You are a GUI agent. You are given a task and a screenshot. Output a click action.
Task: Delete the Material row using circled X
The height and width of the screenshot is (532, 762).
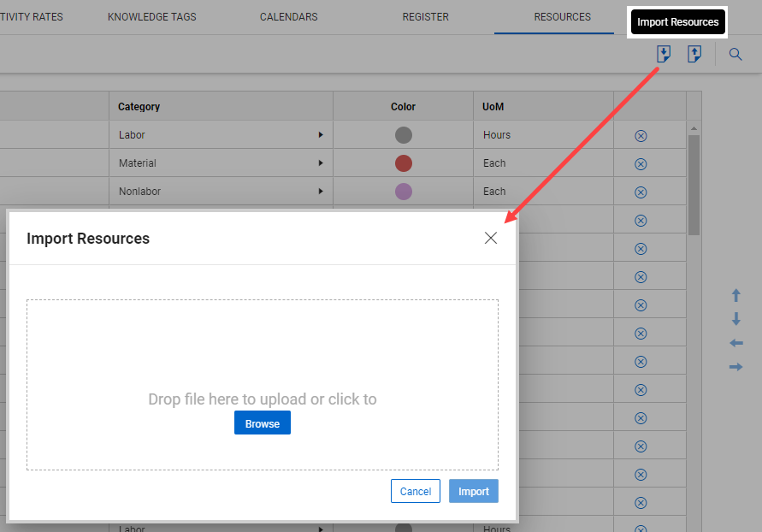coord(641,164)
